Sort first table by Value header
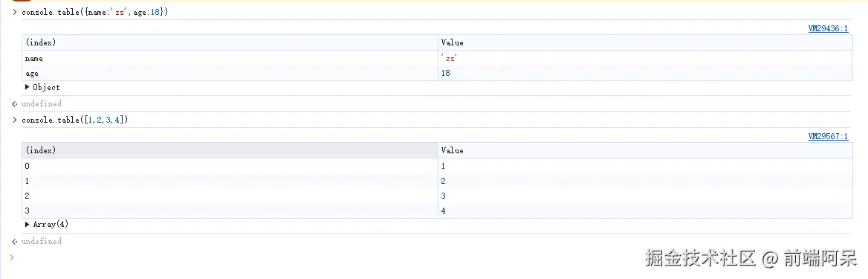This screenshot has height=279, width=868. click(645, 42)
